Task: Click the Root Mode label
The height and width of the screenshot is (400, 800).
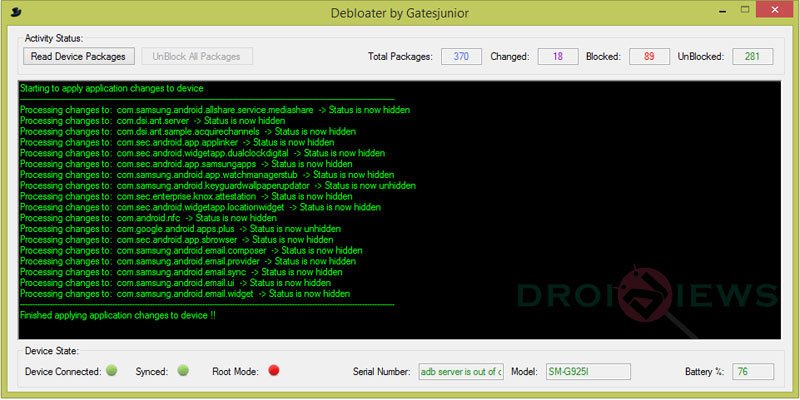Action: click(x=235, y=371)
